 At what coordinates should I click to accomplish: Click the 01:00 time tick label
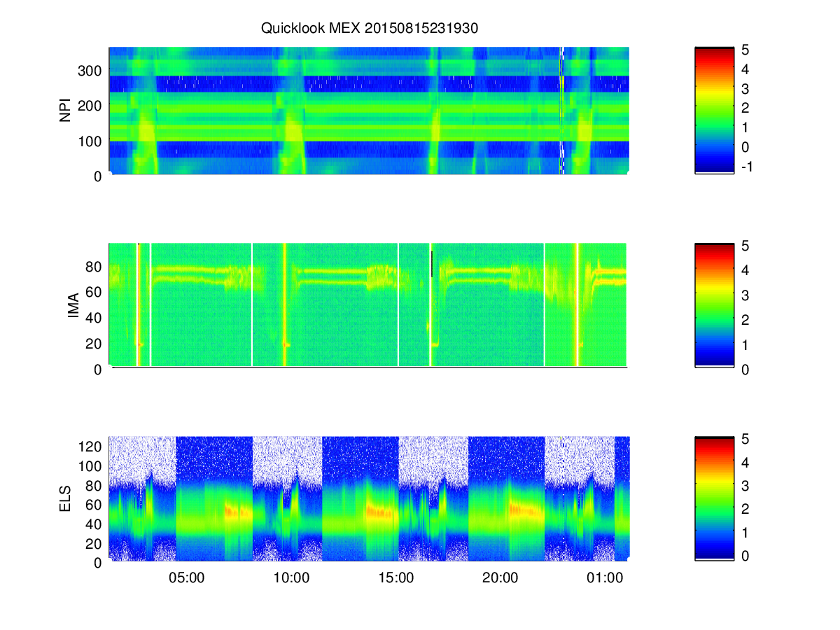tap(604, 579)
